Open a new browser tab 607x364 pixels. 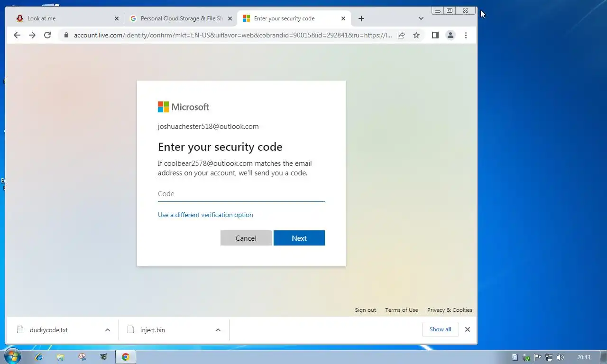(x=361, y=18)
